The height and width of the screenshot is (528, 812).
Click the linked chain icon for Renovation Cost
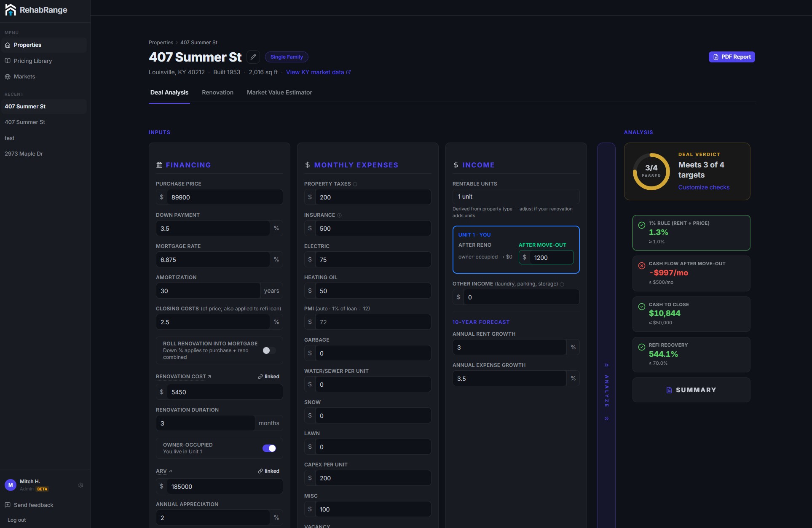pyautogui.click(x=260, y=377)
